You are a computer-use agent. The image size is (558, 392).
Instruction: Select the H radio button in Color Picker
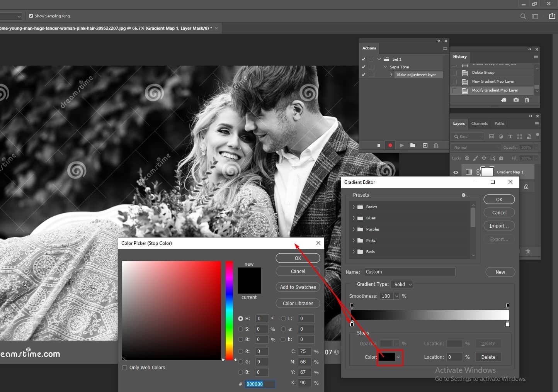point(240,318)
